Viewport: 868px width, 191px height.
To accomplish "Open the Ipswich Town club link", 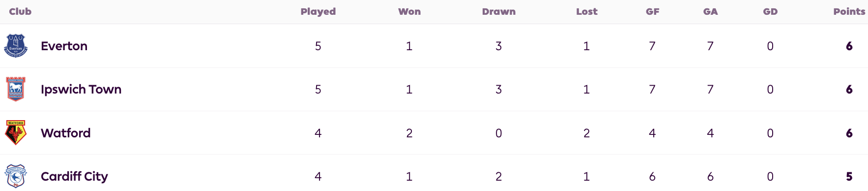I will (x=81, y=90).
